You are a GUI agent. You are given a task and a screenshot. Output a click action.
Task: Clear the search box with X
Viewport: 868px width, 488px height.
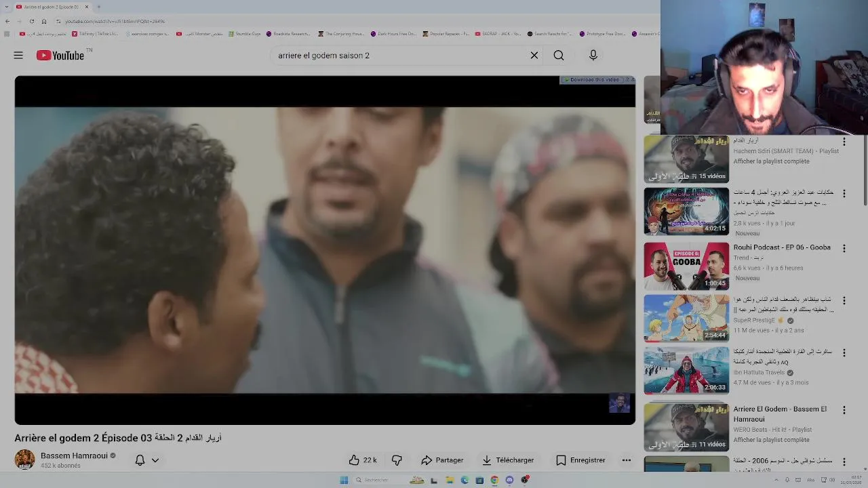click(x=534, y=56)
